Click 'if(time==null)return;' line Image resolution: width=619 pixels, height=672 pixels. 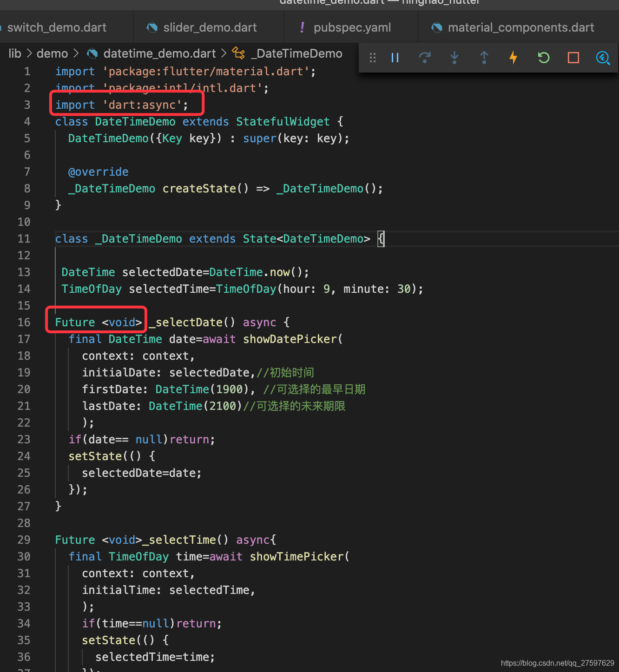pyautogui.click(x=152, y=624)
